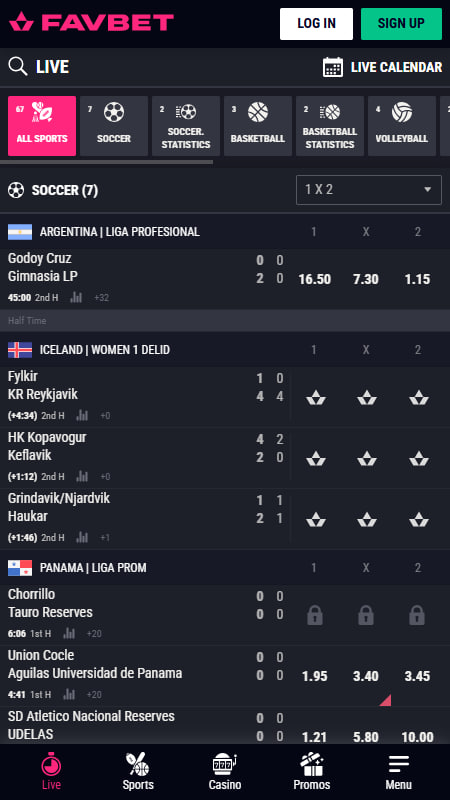Expand +32 more markets for Godoy Cruz
Viewport: 450px width, 800px height.
[102, 297]
